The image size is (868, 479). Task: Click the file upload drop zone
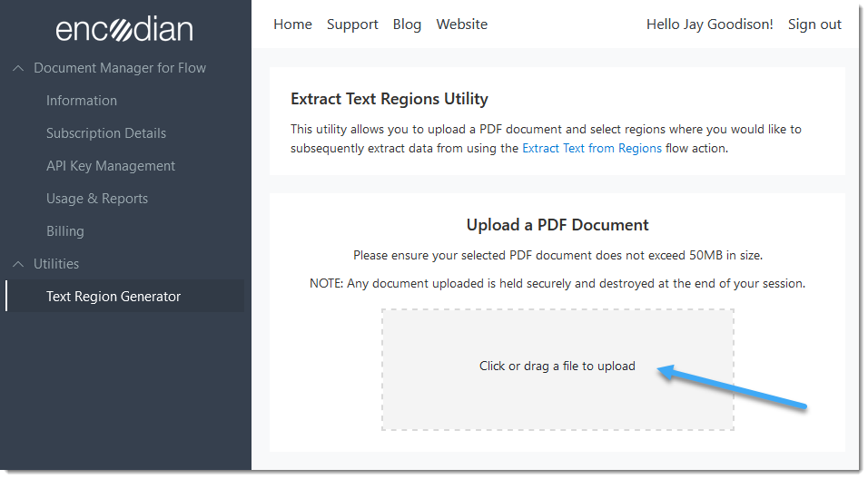click(x=557, y=369)
